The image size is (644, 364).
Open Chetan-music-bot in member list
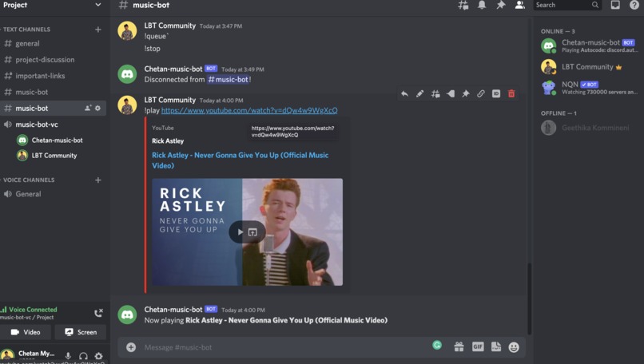pyautogui.click(x=590, y=45)
